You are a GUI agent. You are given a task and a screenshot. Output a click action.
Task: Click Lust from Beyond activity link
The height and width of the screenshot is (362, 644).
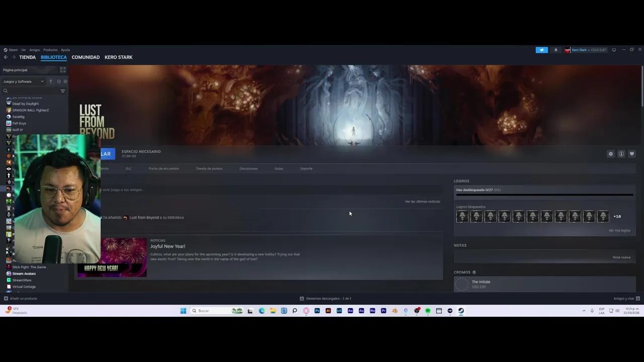tap(144, 218)
